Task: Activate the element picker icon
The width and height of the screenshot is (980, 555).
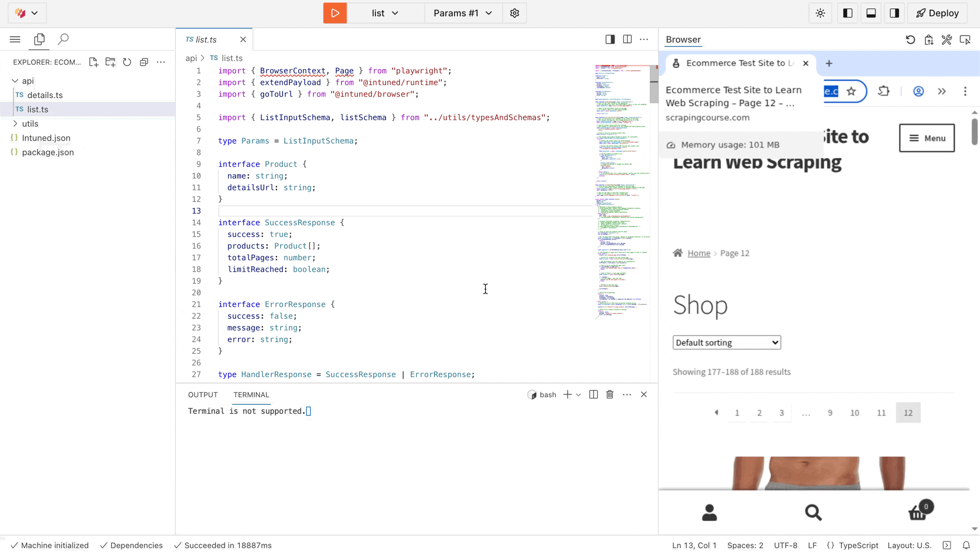Action: (x=964, y=40)
